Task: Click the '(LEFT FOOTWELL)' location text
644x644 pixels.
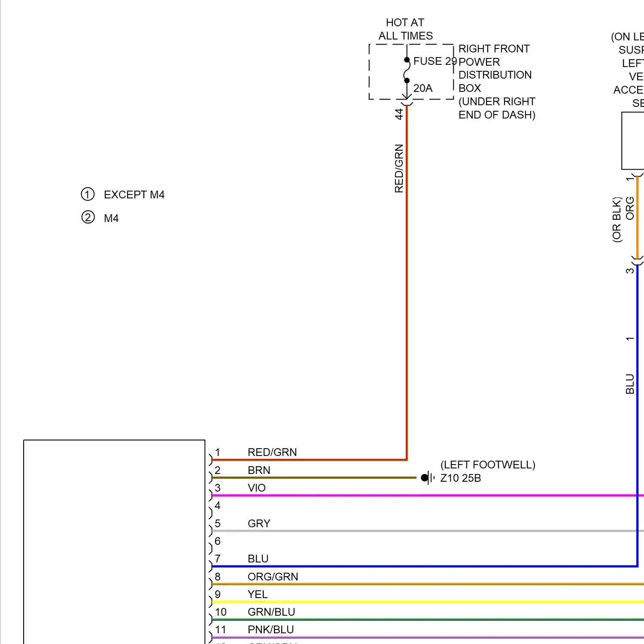Action: [x=488, y=465]
